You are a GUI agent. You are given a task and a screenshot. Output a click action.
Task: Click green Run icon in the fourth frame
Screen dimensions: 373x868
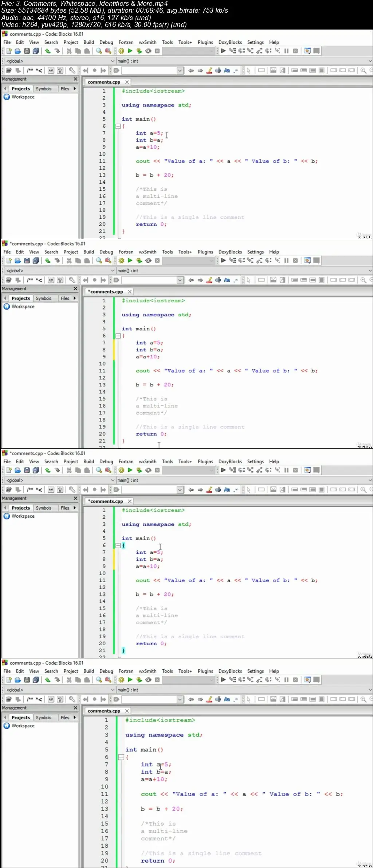[x=130, y=680]
